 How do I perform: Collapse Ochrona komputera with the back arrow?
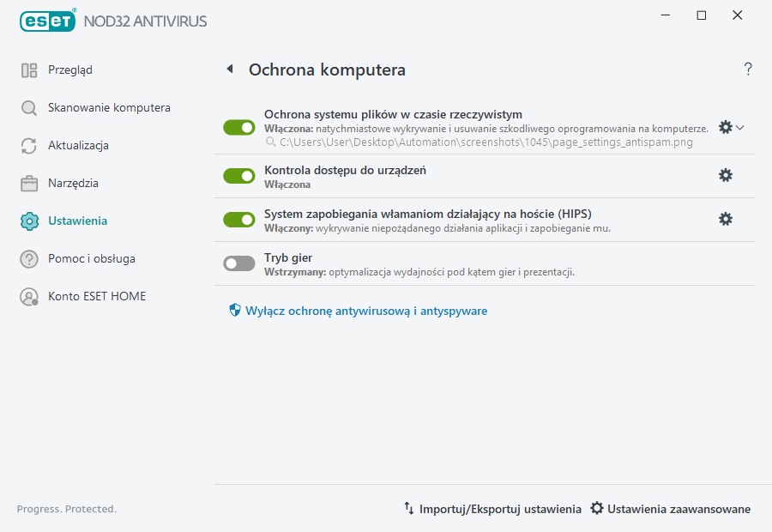(229, 69)
